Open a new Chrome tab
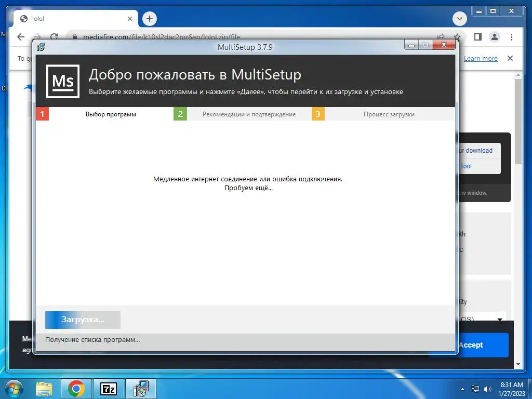The height and width of the screenshot is (399, 532). 150,19
